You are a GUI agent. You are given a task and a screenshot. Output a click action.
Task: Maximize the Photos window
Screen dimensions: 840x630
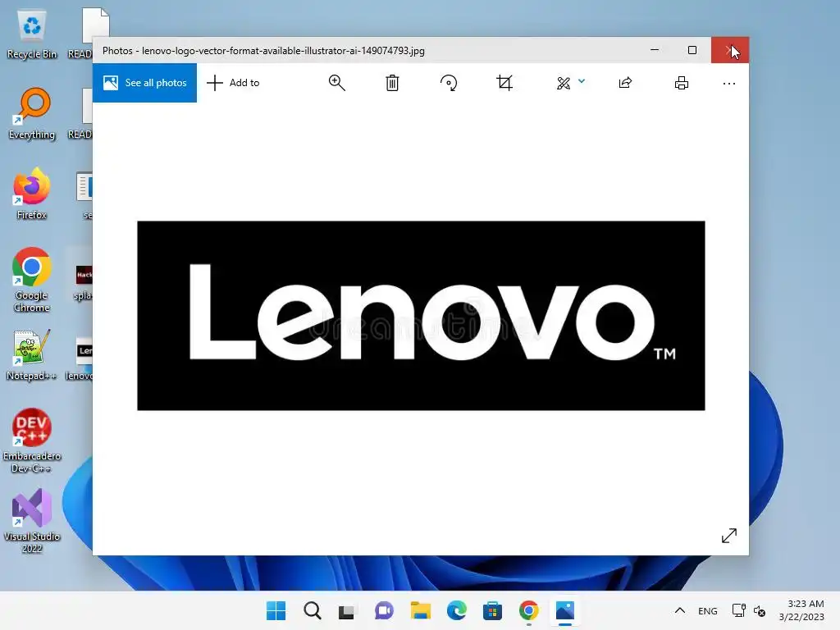point(692,50)
